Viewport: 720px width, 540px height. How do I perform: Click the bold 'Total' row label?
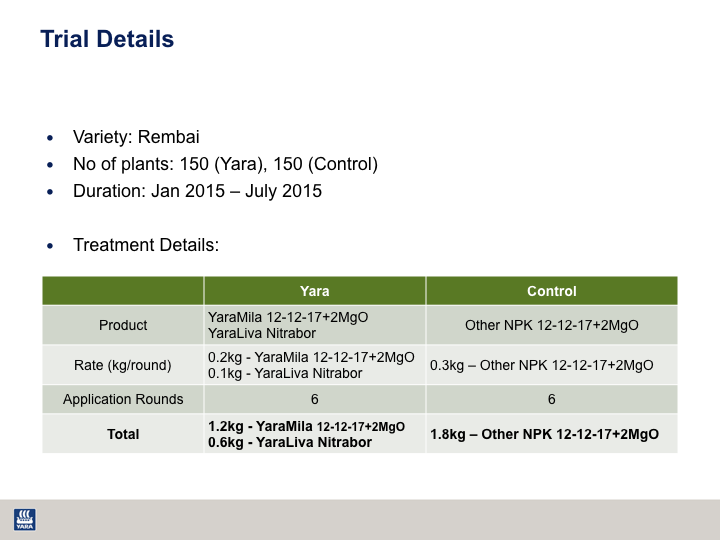(x=123, y=434)
